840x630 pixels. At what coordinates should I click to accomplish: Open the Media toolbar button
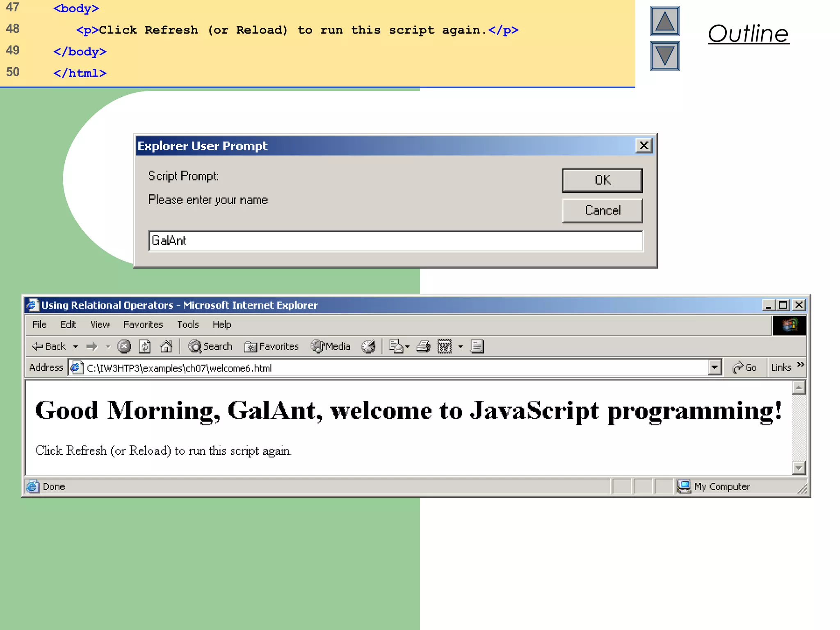331,347
